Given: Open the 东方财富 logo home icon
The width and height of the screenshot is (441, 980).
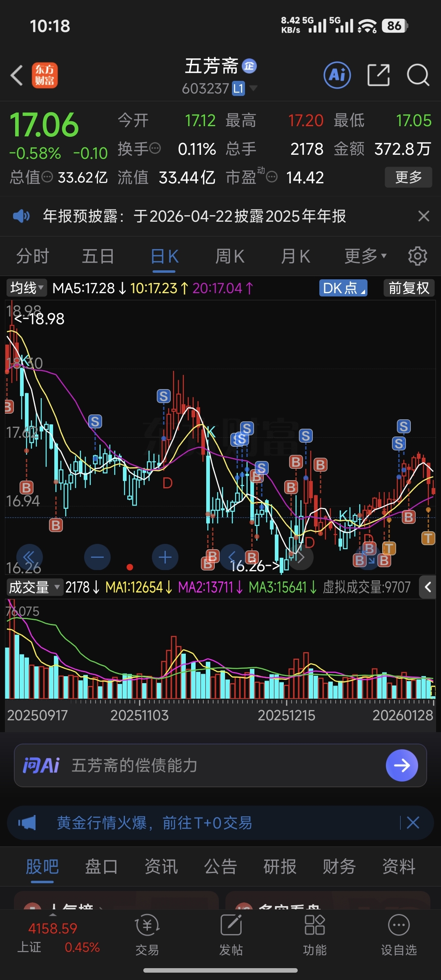Looking at the screenshot, I should click(45, 76).
